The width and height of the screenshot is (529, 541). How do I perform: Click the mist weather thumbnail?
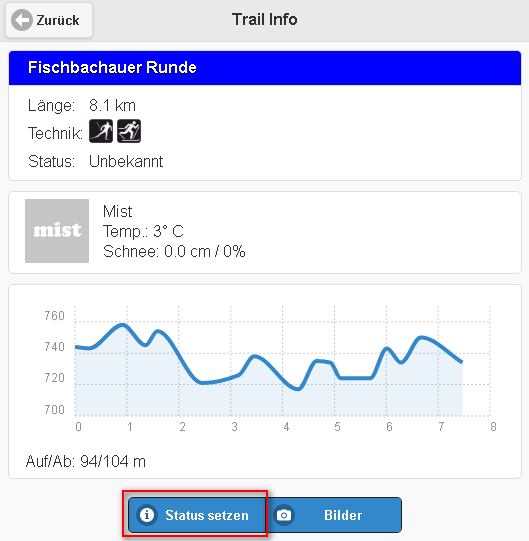tap(57, 231)
